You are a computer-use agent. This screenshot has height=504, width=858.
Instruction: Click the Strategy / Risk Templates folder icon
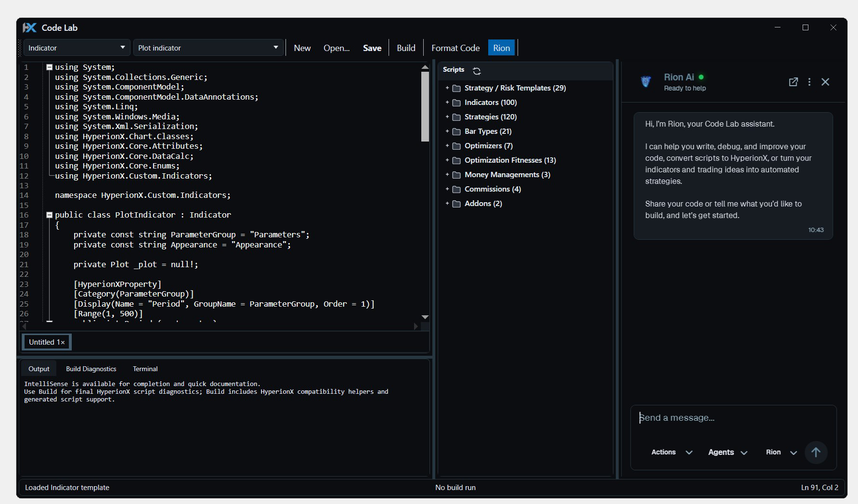pyautogui.click(x=456, y=88)
